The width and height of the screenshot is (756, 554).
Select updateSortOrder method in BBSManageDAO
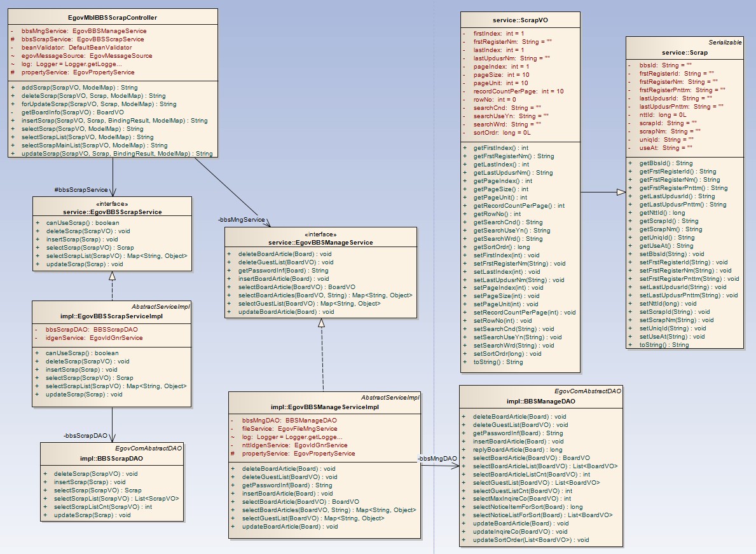pyautogui.click(x=531, y=540)
